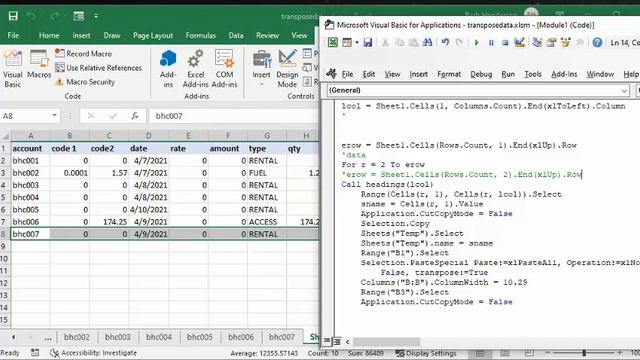Click the Customize Quick Access Toolbar arrow
The height and width of the screenshot is (360, 640).
(x=96, y=16)
